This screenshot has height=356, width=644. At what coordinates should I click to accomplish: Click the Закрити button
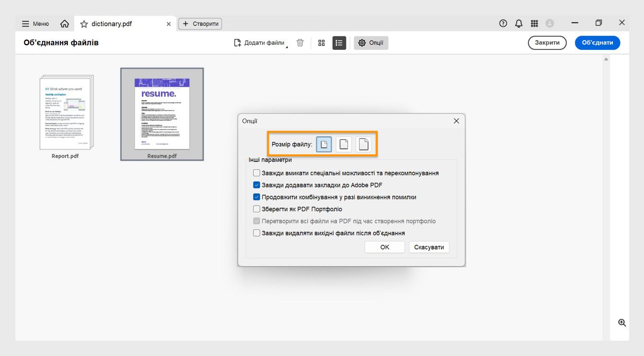pyautogui.click(x=547, y=43)
